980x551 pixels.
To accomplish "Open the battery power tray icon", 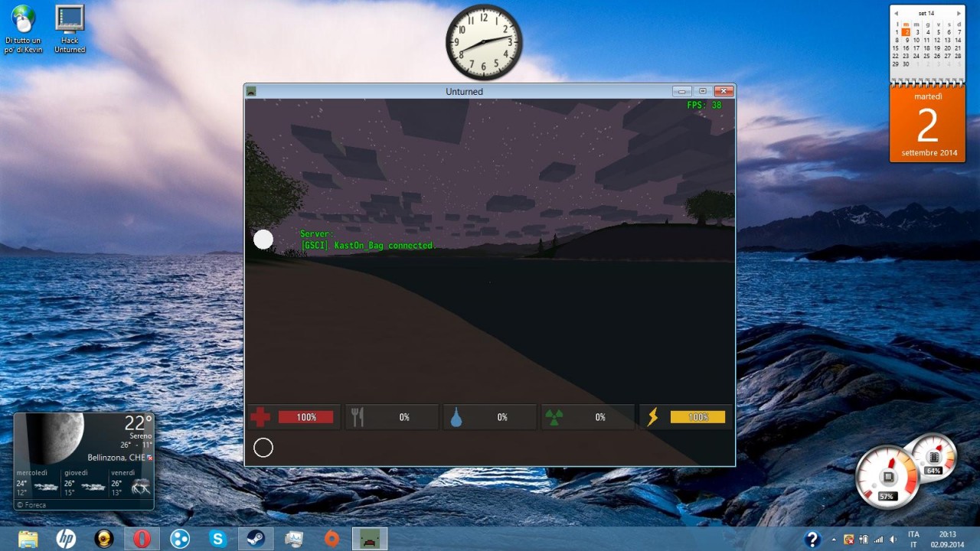I will (x=864, y=540).
